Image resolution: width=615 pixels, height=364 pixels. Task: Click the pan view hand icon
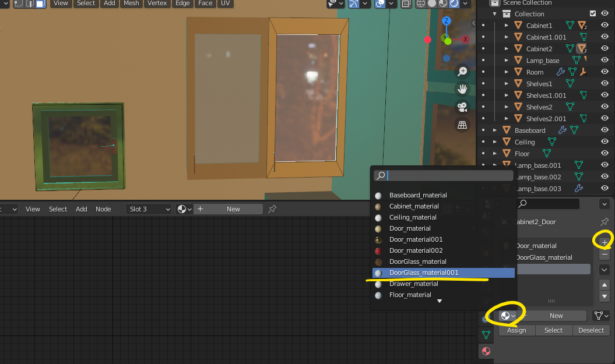462,89
